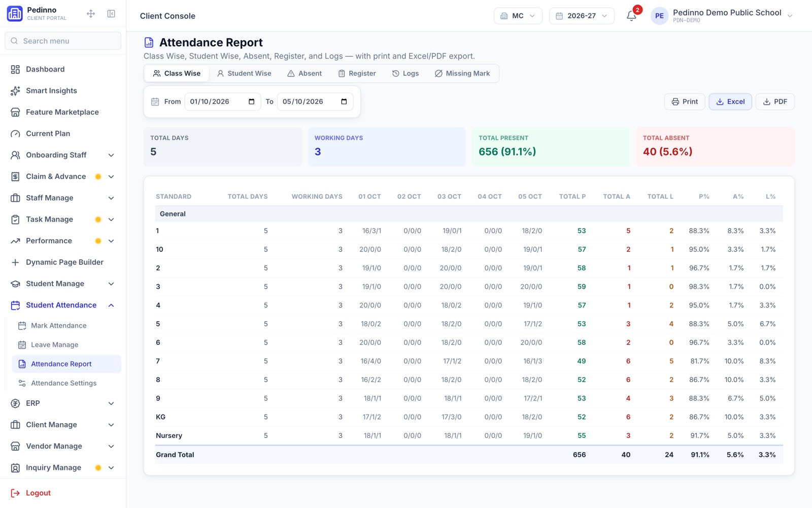Download report as PDF
Image resolution: width=812 pixels, height=508 pixels.
pos(775,102)
